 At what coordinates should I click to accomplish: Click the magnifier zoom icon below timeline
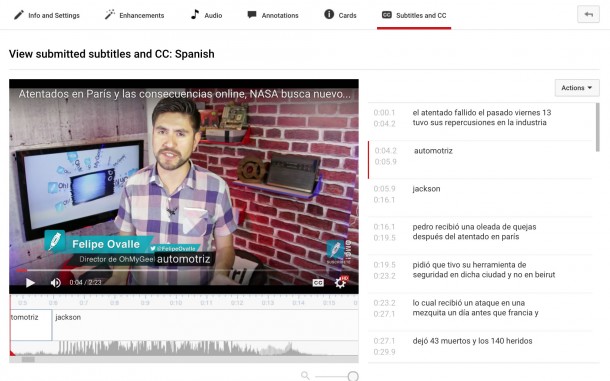pyautogui.click(x=305, y=376)
